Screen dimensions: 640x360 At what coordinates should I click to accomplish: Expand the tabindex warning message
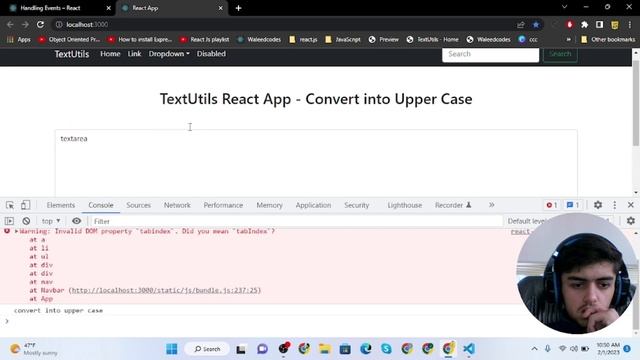[16, 231]
